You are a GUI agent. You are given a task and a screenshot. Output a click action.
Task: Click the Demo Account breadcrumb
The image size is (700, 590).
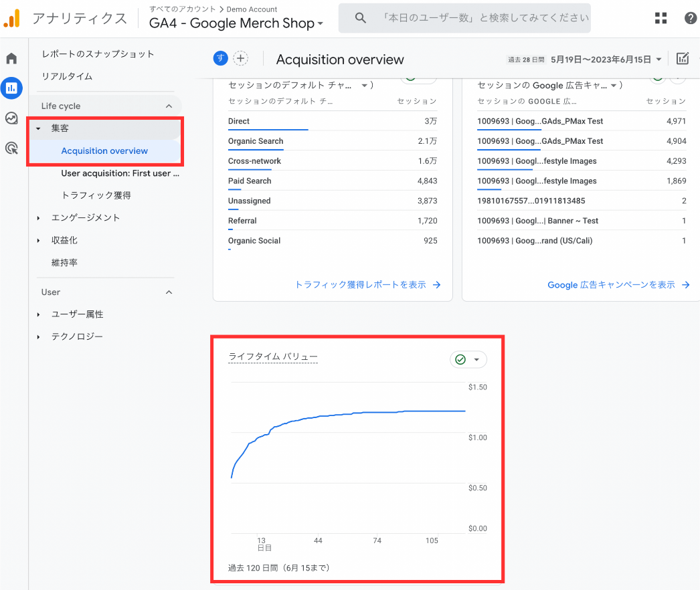point(252,9)
